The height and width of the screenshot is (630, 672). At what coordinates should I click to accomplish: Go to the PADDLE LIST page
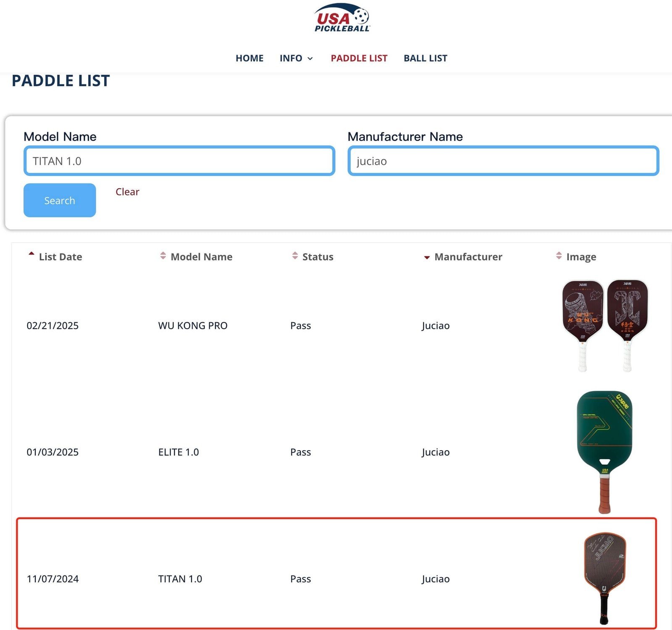[x=359, y=58]
